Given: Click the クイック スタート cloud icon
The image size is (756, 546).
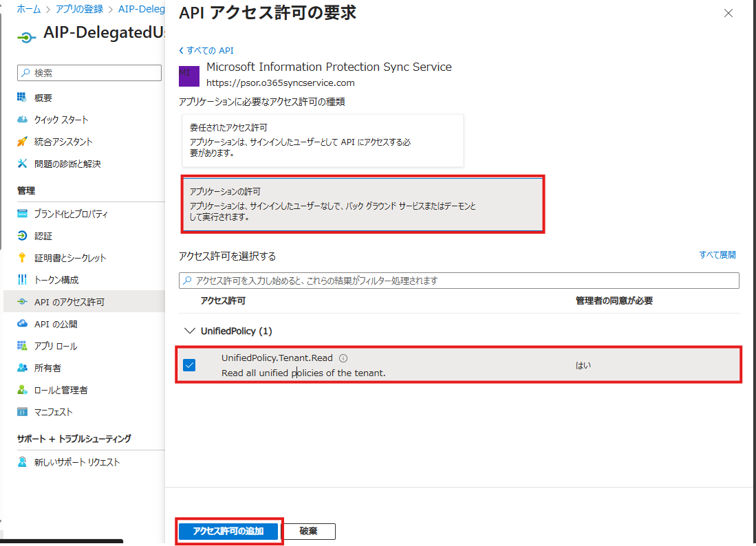Looking at the screenshot, I should [x=22, y=120].
